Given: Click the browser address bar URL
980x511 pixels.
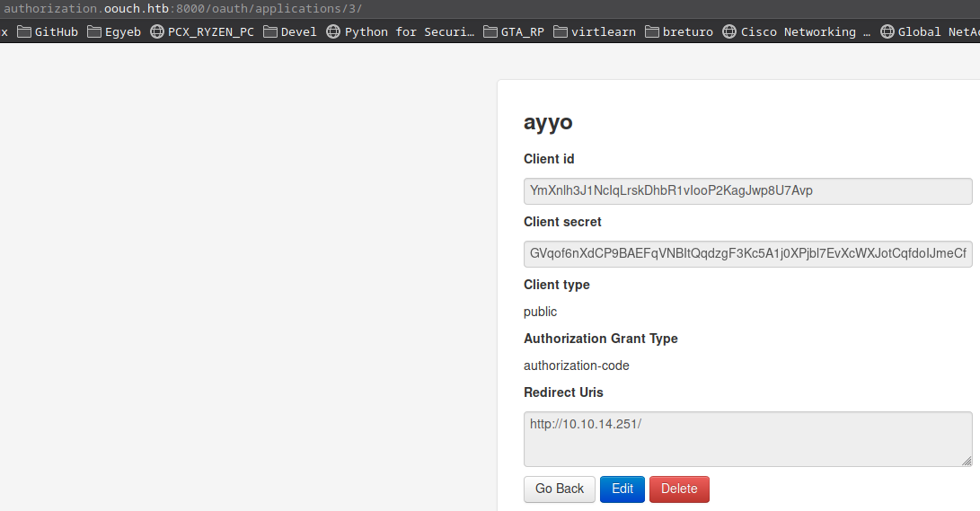Looking at the screenshot, I should coord(183,8).
